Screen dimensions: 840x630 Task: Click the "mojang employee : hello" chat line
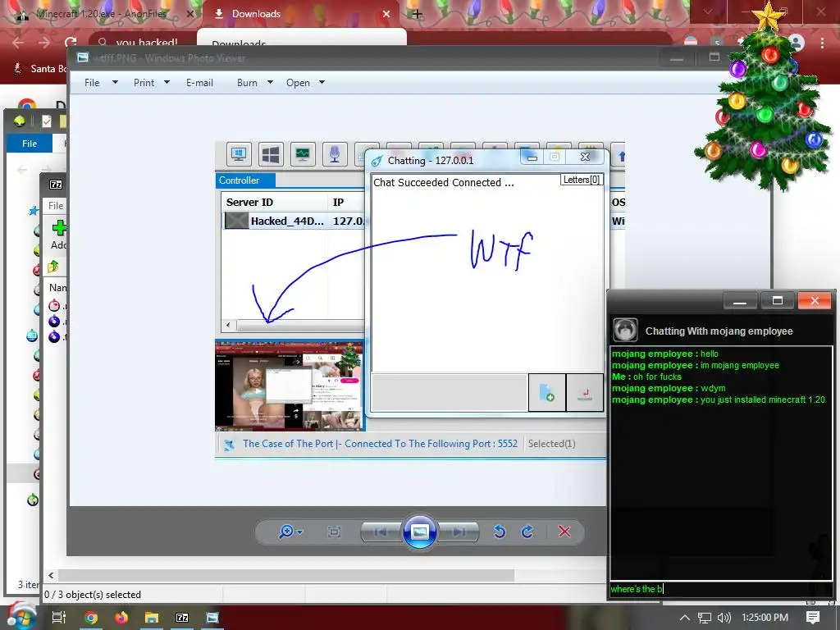[x=665, y=354]
